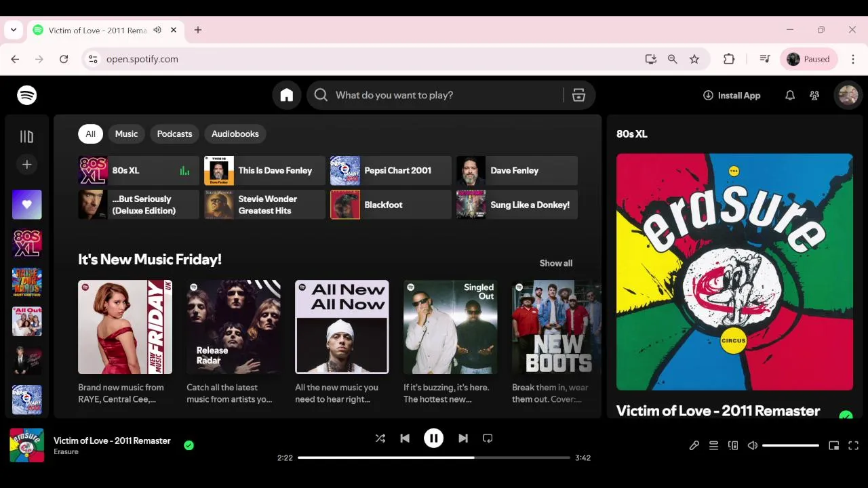868x488 pixels.
Task: Open the Erasure artist link in the player bar
Action: click(x=66, y=452)
